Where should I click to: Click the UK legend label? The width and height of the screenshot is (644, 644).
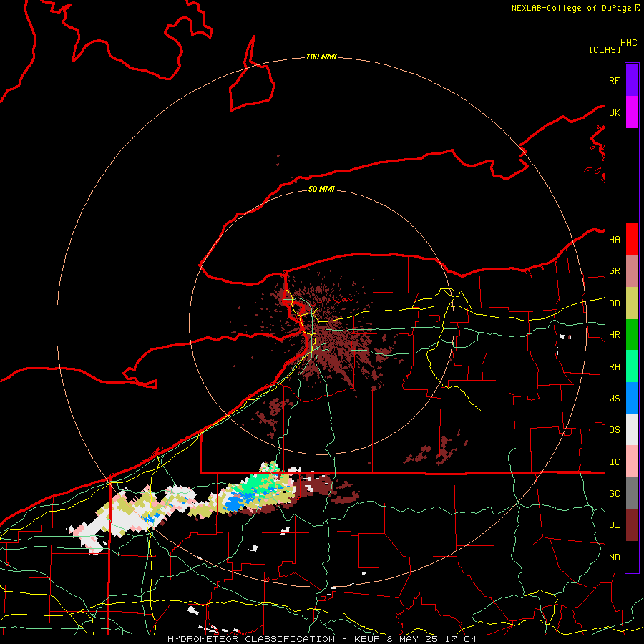614,112
